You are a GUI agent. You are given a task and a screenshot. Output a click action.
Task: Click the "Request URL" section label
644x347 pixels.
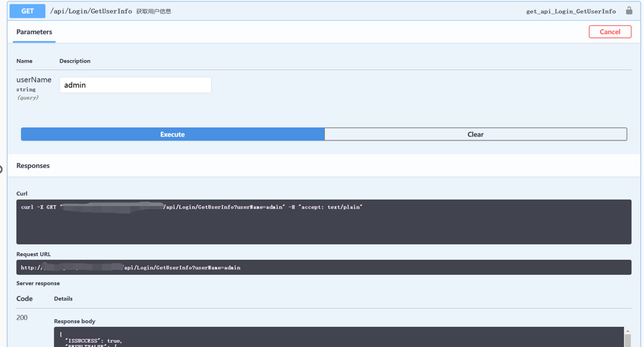(33, 254)
